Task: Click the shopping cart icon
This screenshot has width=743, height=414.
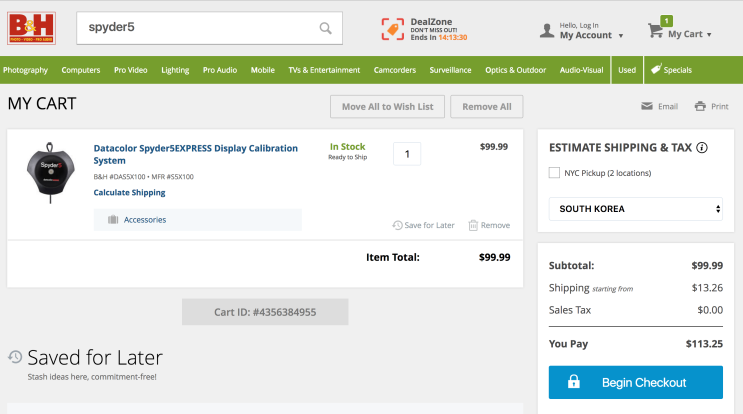Action: [x=655, y=31]
